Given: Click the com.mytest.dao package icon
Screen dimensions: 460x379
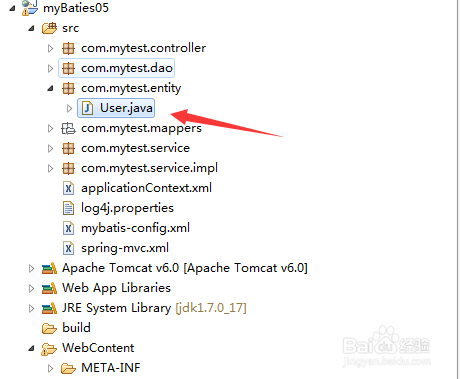Looking at the screenshot, I should click(68, 68).
